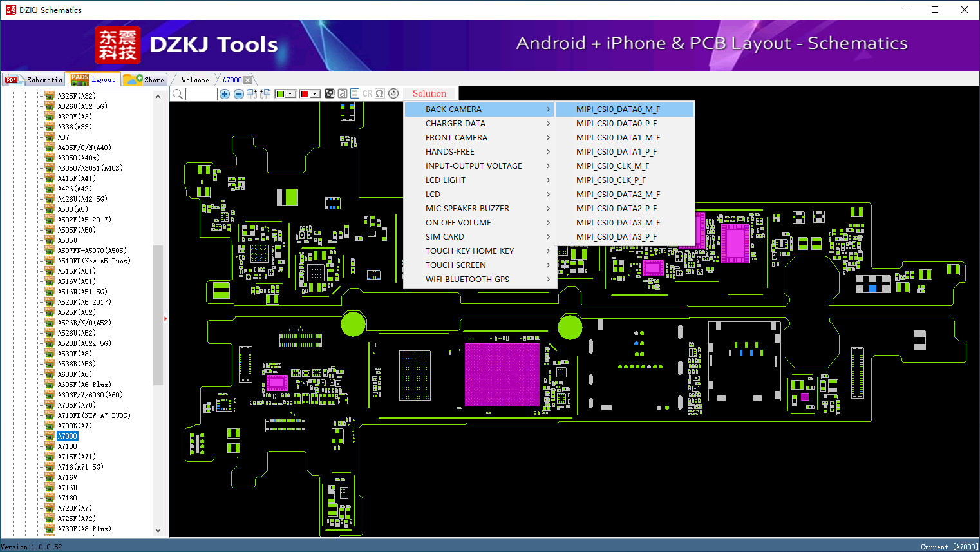Switch to the Welcome tab
Screen dimensions: 980x552
pos(195,80)
